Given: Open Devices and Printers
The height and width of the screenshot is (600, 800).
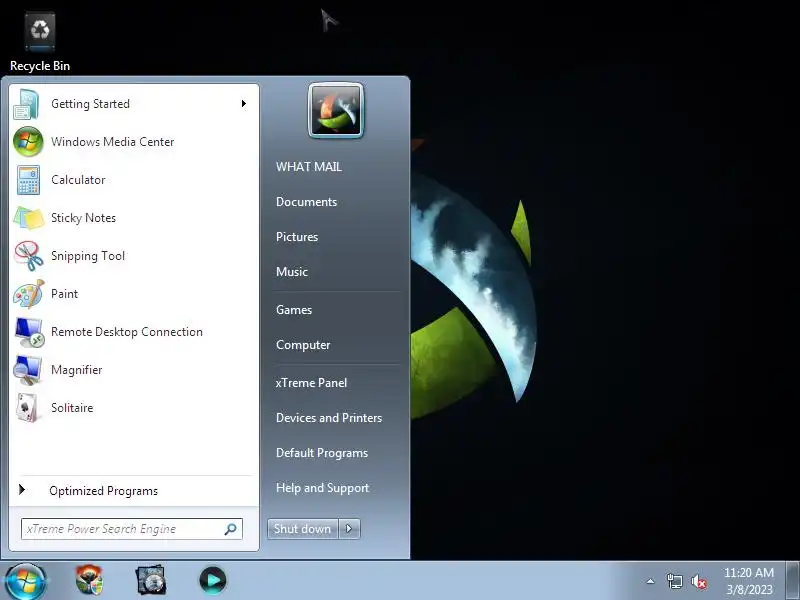Looking at the screenshot, I should pos(329,418).
